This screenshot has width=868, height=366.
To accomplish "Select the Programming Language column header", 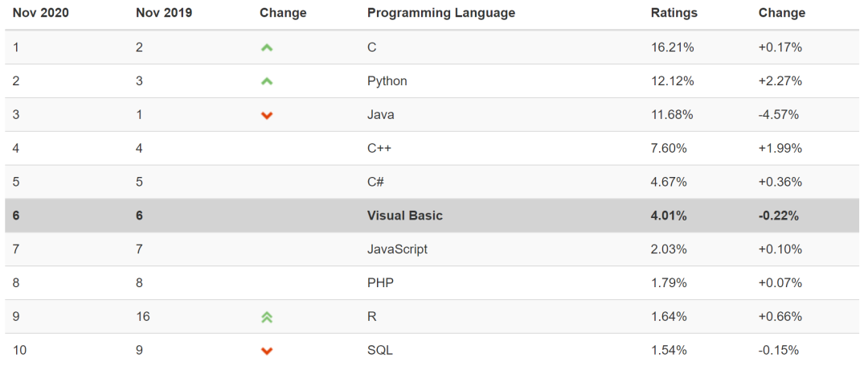I will coord(441,14).
